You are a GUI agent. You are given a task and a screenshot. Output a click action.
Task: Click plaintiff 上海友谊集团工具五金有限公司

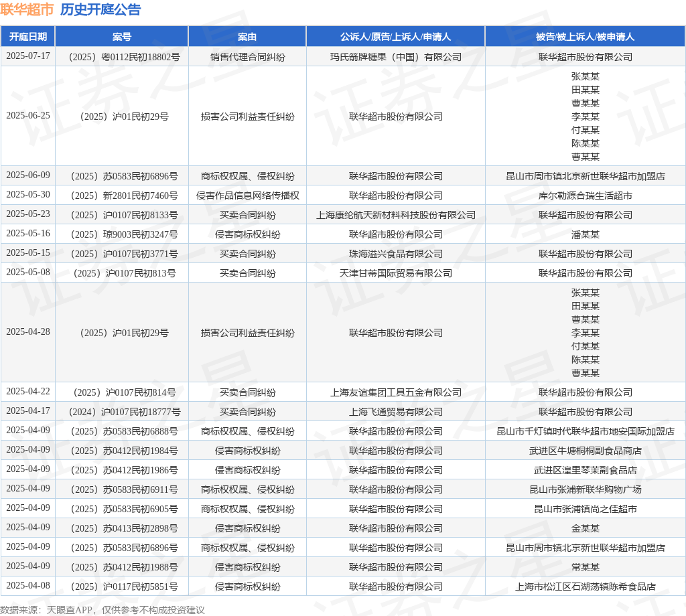(x=395, y=392)
